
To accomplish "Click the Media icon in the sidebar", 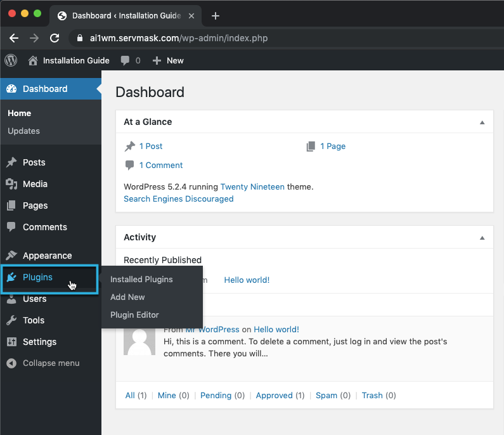I will (11, 184).
